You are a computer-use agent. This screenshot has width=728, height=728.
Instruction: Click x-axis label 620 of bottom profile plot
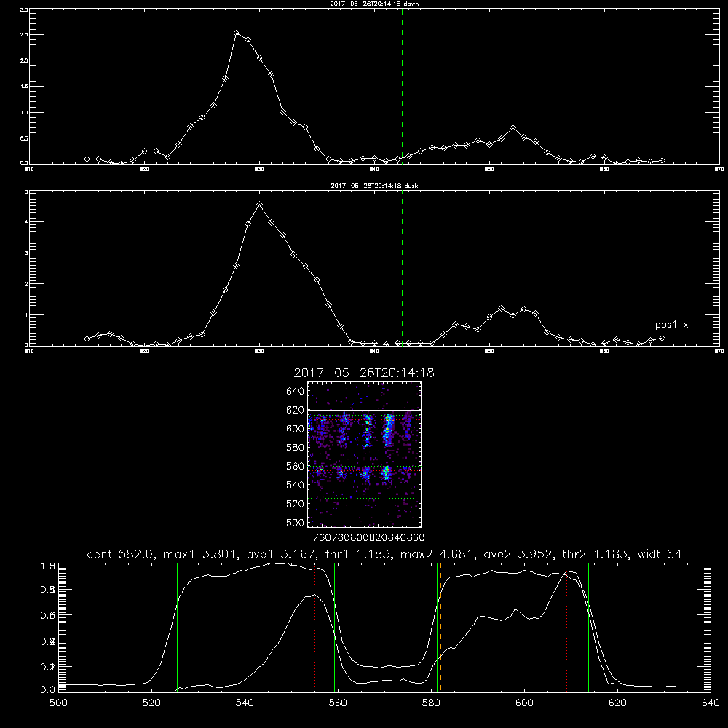click(617, 703)
